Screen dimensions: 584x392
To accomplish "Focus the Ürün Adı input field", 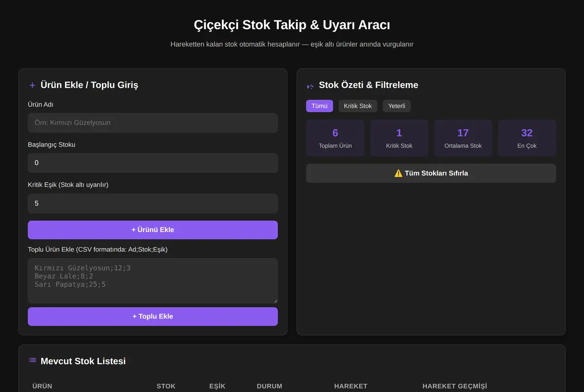I will 153,123.
